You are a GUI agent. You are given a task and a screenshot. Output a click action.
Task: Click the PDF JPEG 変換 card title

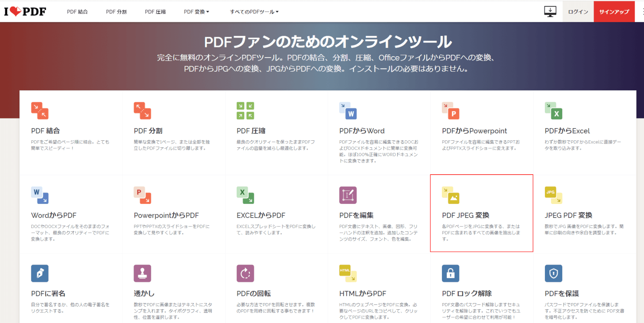point(466,215)
